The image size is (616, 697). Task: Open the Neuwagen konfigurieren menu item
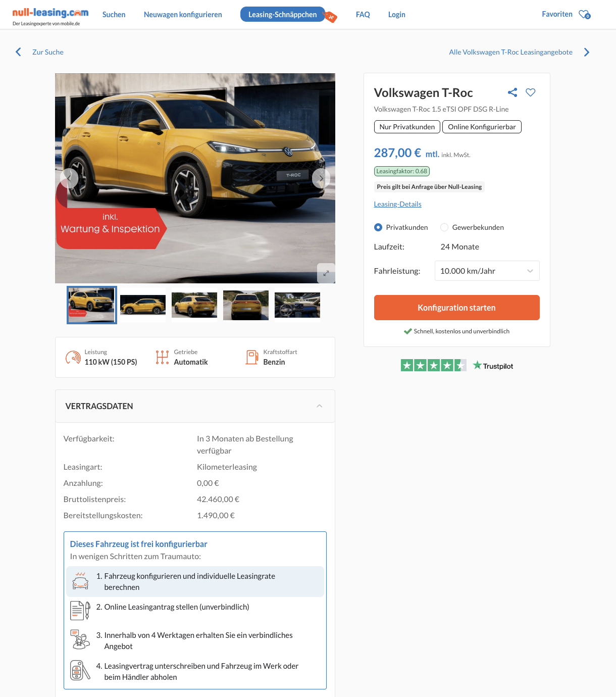coord(183,15)
